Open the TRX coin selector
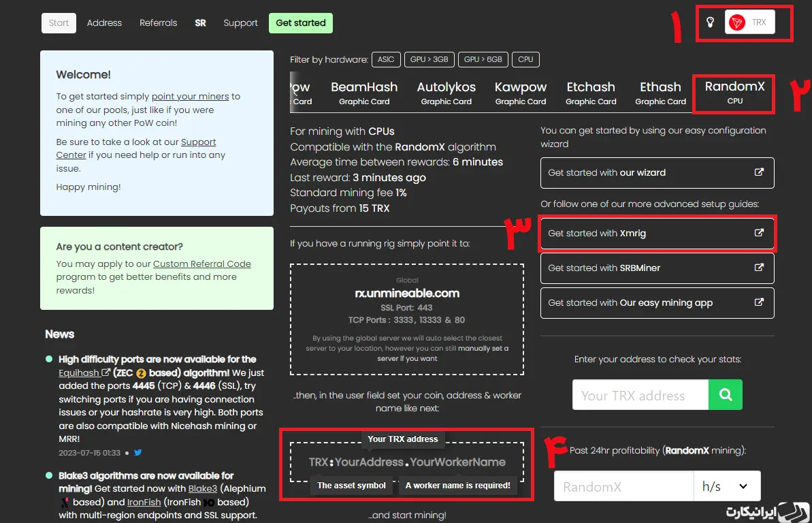Image resolution: width=812 pixels, height=523 pixels. [750, 22]
